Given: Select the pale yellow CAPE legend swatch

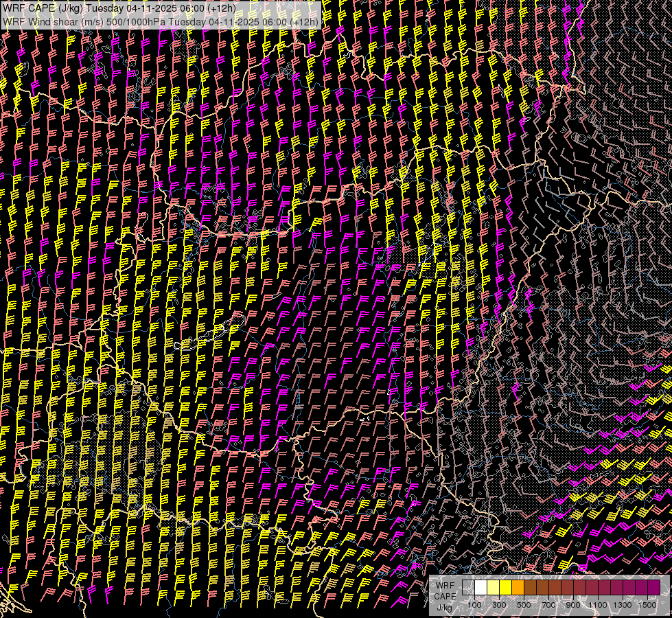Looking at the screenshot, I should pyautogui.click(x=494, y=587).
